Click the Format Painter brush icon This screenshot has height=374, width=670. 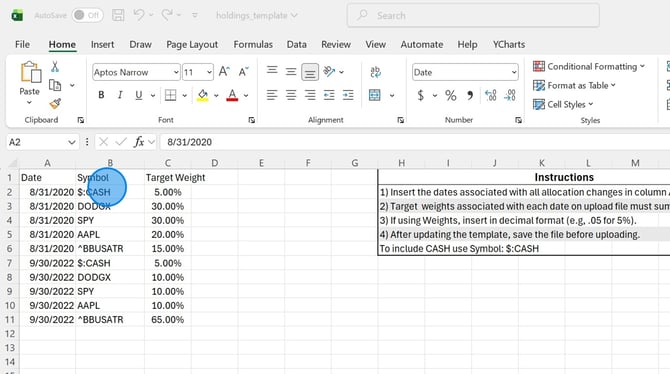(55, 103)
